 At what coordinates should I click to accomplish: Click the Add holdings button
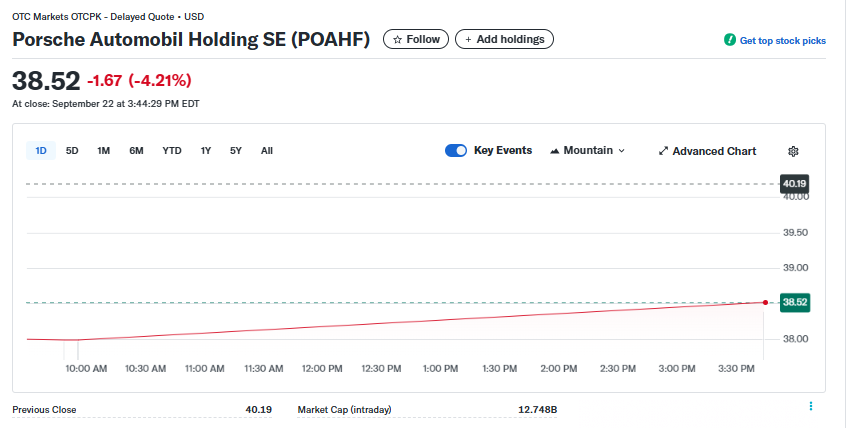(504, 39)
